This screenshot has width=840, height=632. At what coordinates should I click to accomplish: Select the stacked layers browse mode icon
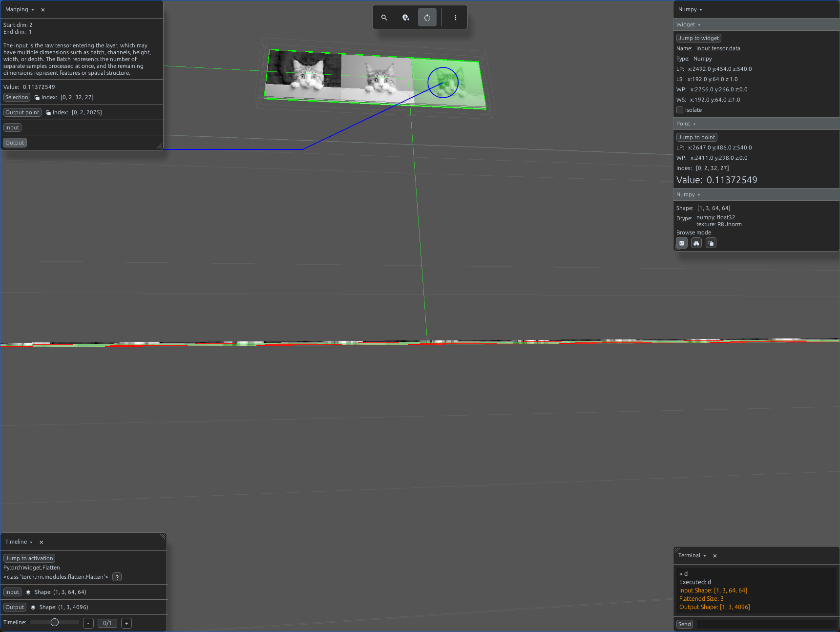(x=711, y=243)
